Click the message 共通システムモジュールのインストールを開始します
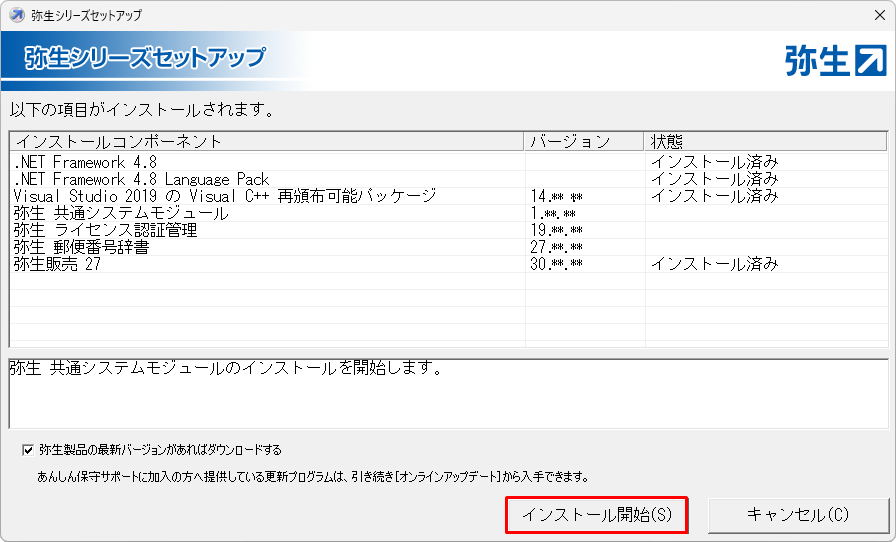Screen dimensions: 896x542 point(226,368)
